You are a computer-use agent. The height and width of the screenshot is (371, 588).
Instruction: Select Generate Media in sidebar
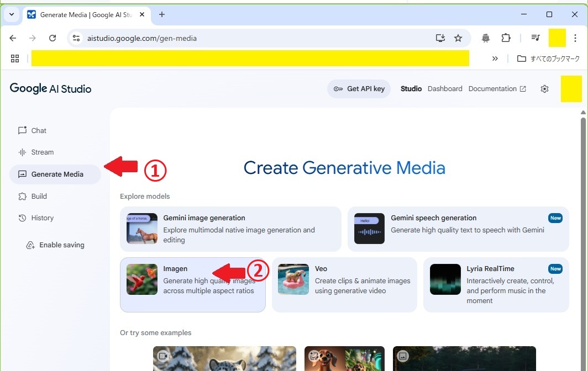coord(55,174)
